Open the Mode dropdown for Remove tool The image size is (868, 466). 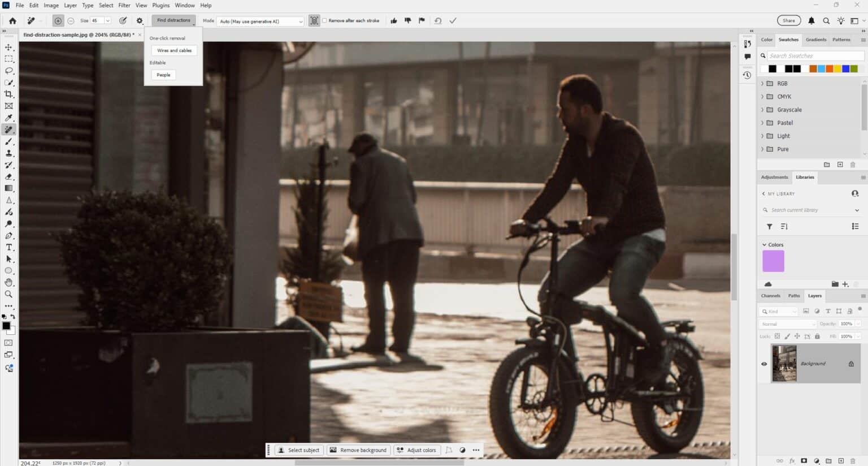pos(261,21)
